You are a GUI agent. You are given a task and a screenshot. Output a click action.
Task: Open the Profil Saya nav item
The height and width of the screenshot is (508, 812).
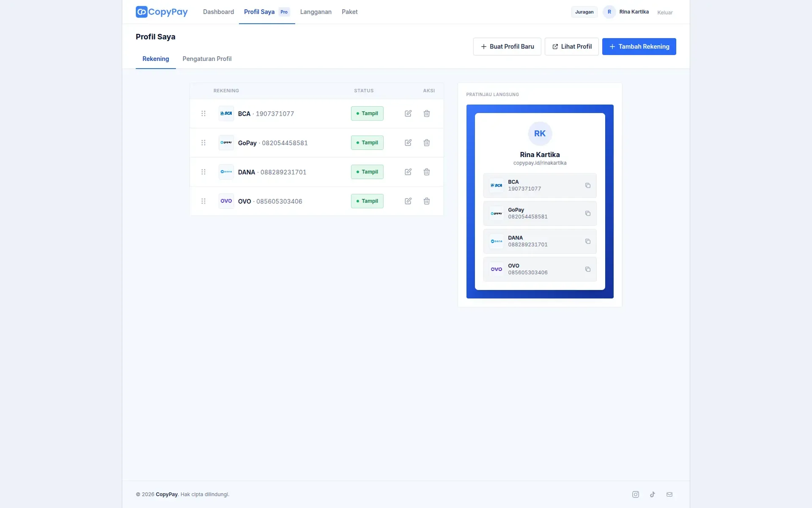(267, 12)
